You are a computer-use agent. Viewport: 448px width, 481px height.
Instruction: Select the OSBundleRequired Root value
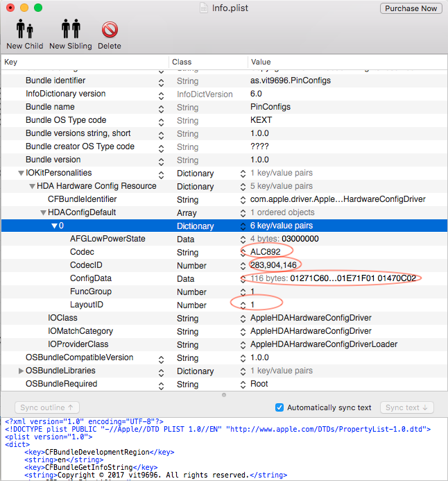(259, 384)
